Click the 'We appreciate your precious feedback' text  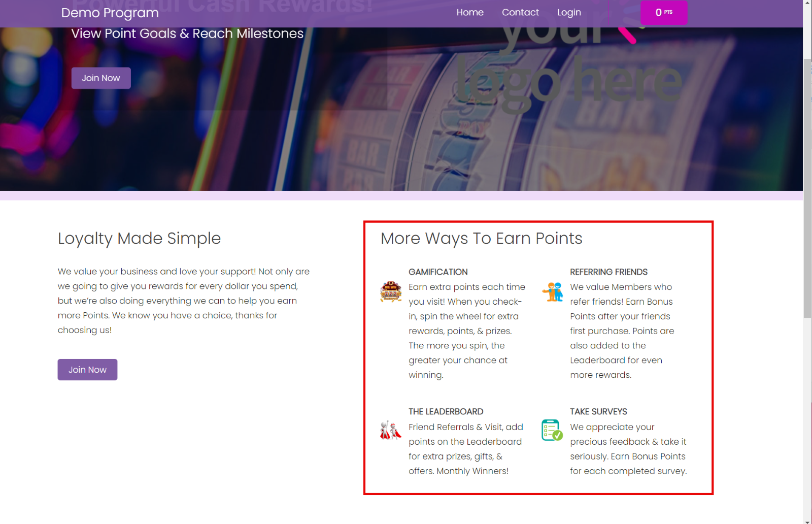pos(628,449)
